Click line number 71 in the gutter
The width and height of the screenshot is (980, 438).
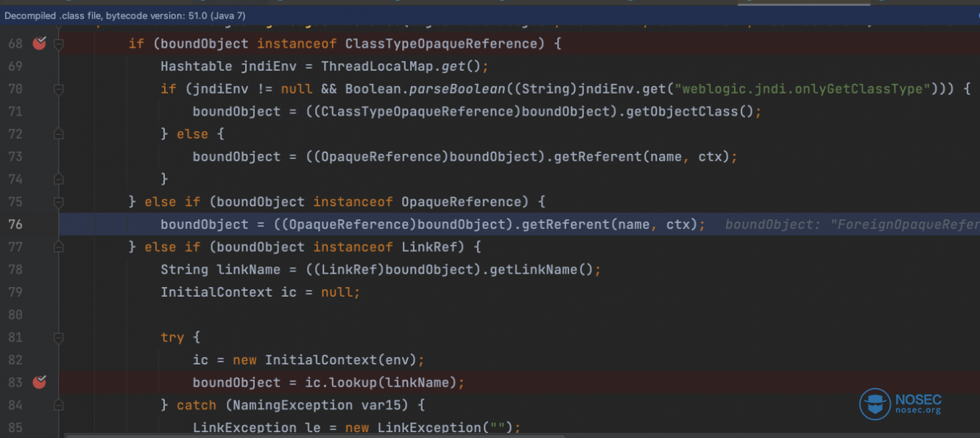[15, 111]
